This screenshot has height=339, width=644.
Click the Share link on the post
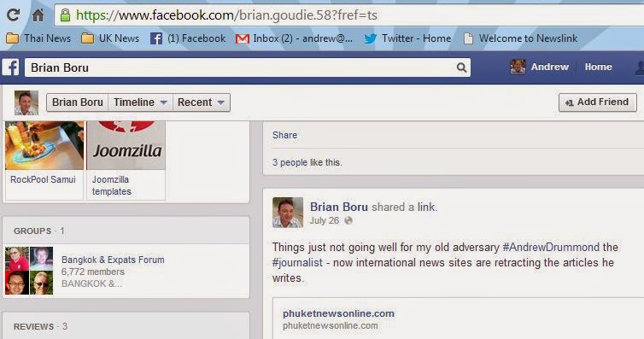click(284, 135)
